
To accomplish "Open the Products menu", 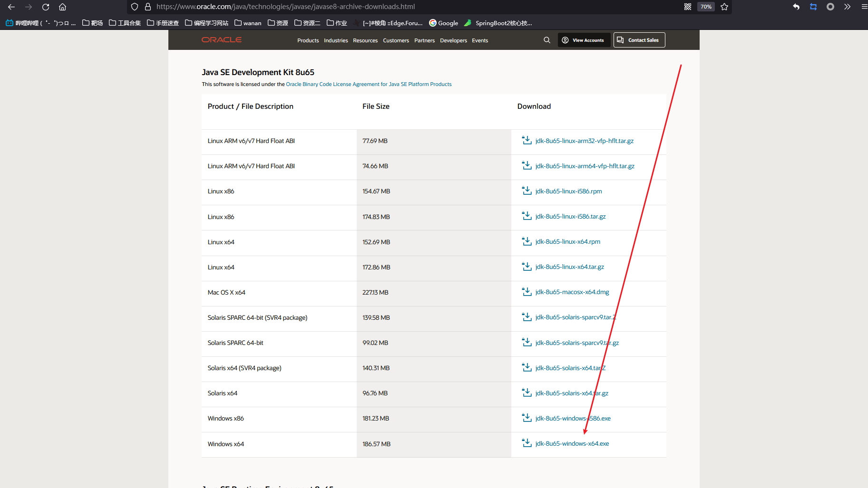I will (x=308, y=40).
